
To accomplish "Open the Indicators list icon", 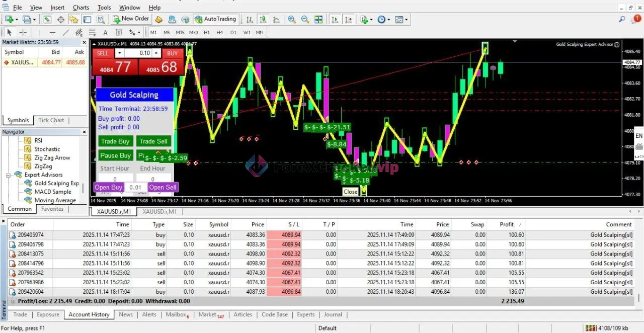I will point(364,19).
